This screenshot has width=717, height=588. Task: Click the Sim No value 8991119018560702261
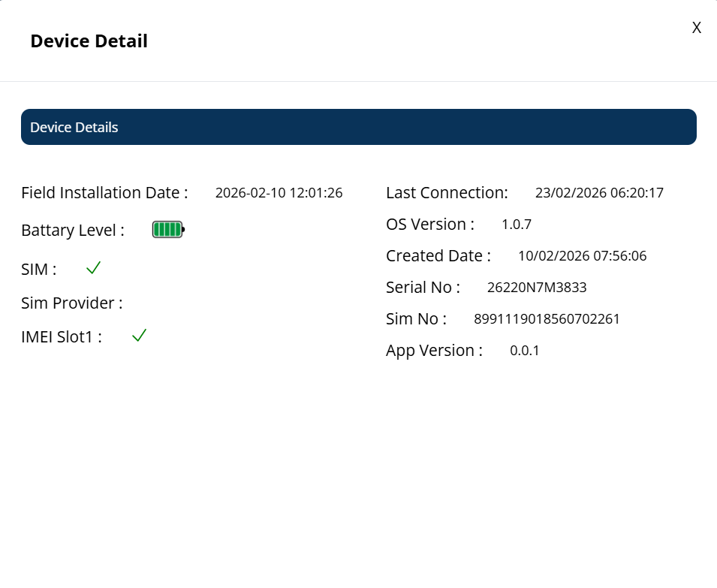point(547,319)
